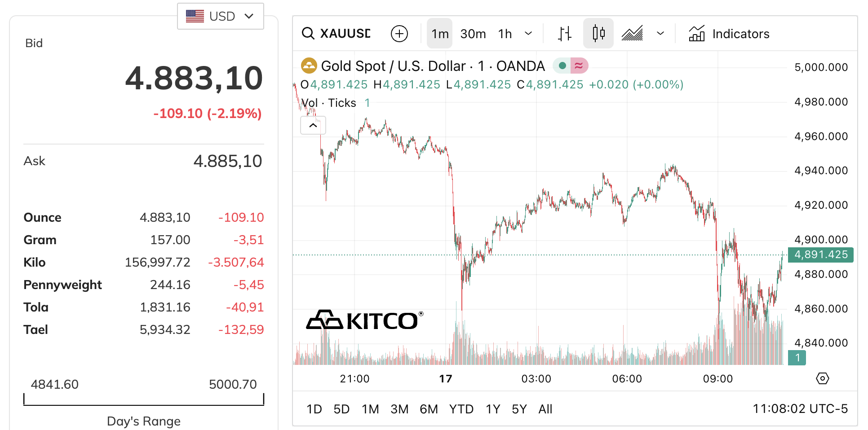Screen dimensions: 868x430
Task: Switch to the 5D date range
Action: tap(341, 409)
